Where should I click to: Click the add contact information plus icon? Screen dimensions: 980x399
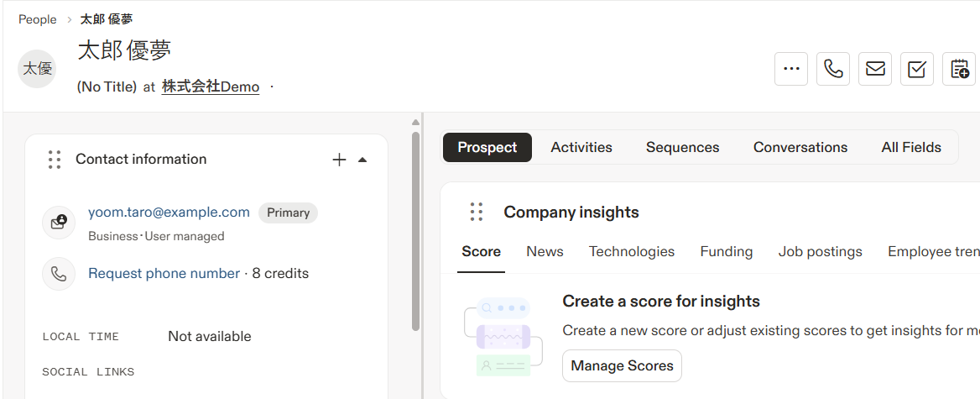coord(339,160)
